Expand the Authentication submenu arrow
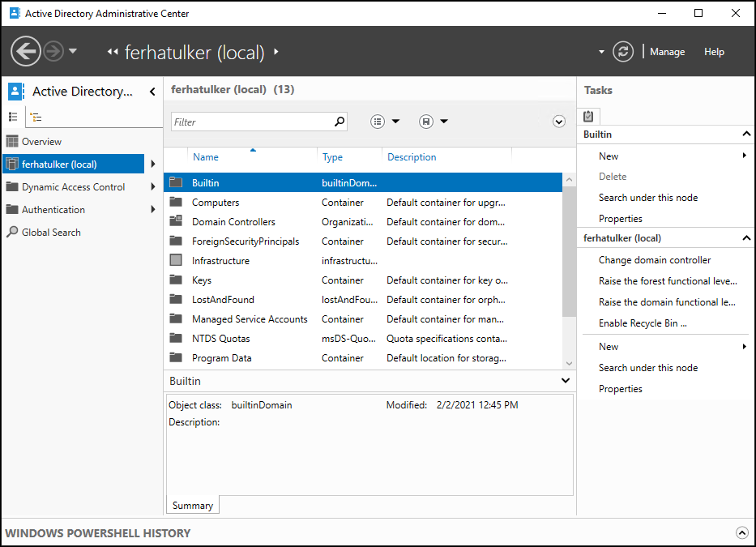756x547 pixels. (153, 209)
